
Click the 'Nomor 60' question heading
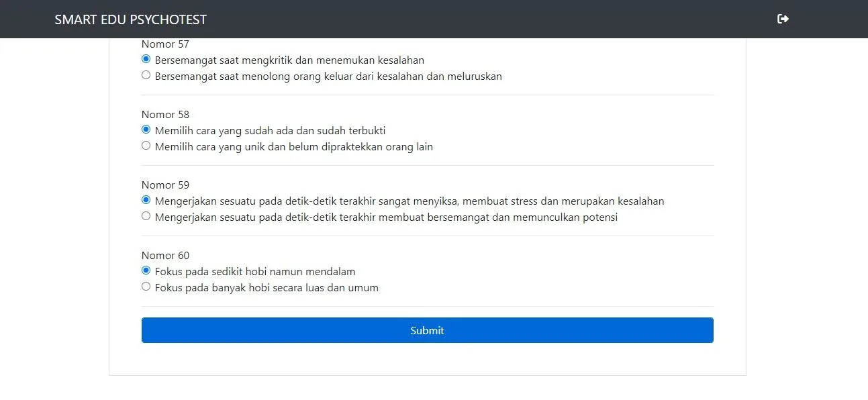pyautogui.click(x=165, y=256)
